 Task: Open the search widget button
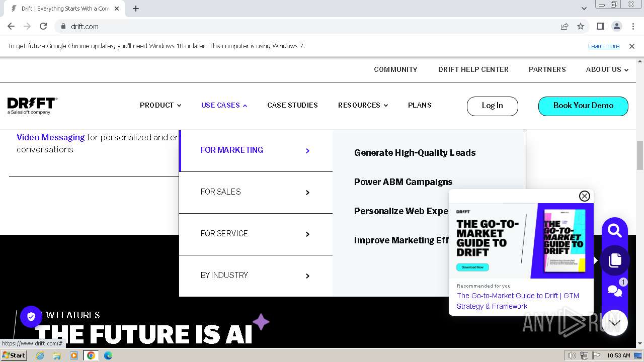[x=615, y=230]
